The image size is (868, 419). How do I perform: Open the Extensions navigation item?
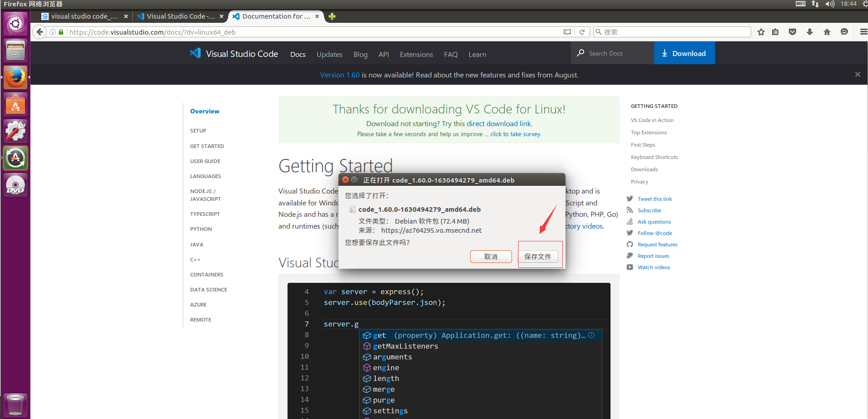point(416,54)
